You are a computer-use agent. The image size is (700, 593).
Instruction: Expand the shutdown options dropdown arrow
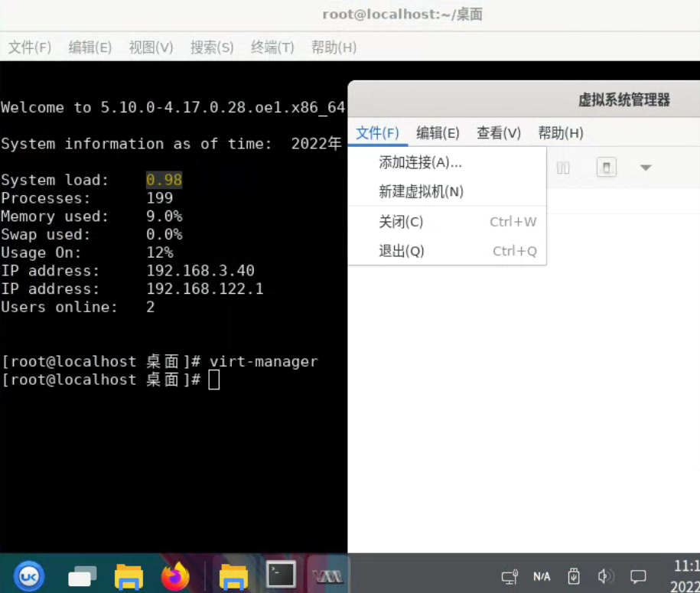[x=646, y=167]
